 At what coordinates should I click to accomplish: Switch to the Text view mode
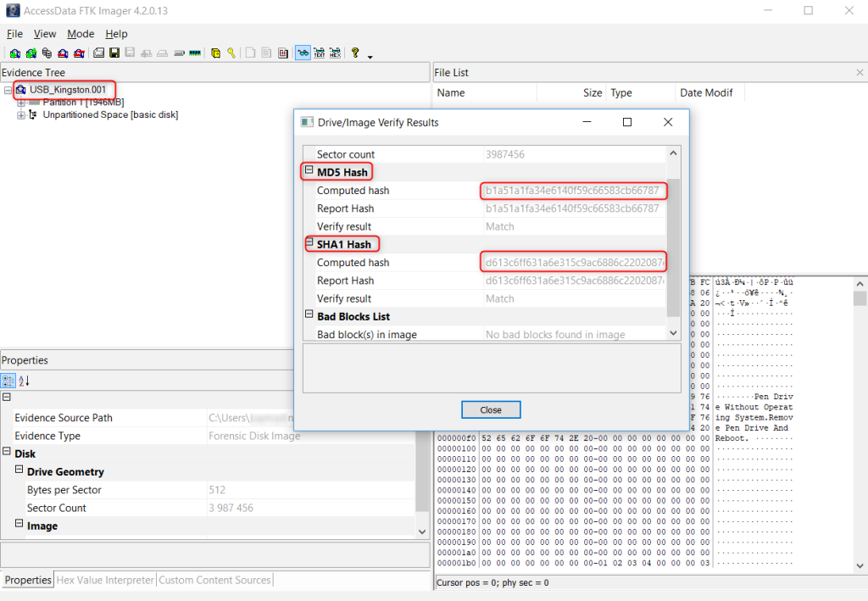click(x=319, y=53)
